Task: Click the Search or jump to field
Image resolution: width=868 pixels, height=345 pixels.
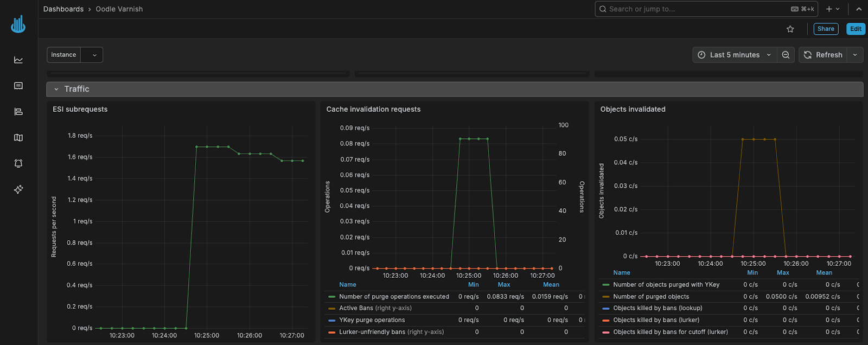Action: point(694,9)
